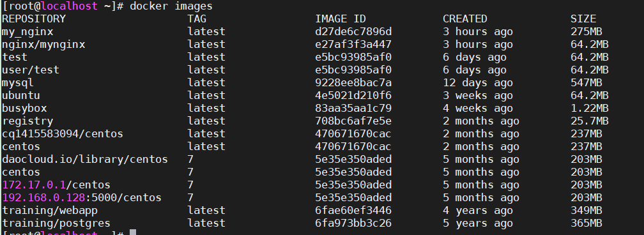This screenshot has width=644, height=235.
Task: Select the mysql repository name
Action: tap(18, 83)
